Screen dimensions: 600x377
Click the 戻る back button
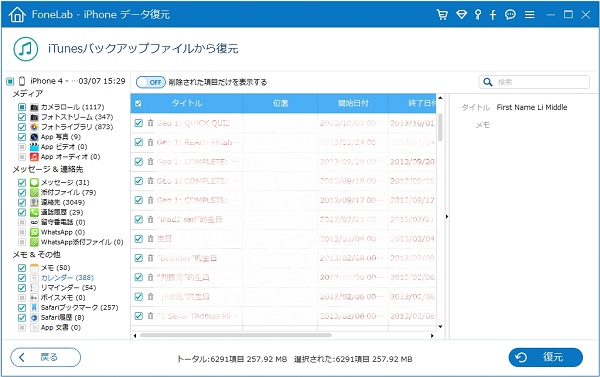click(46, 357)
